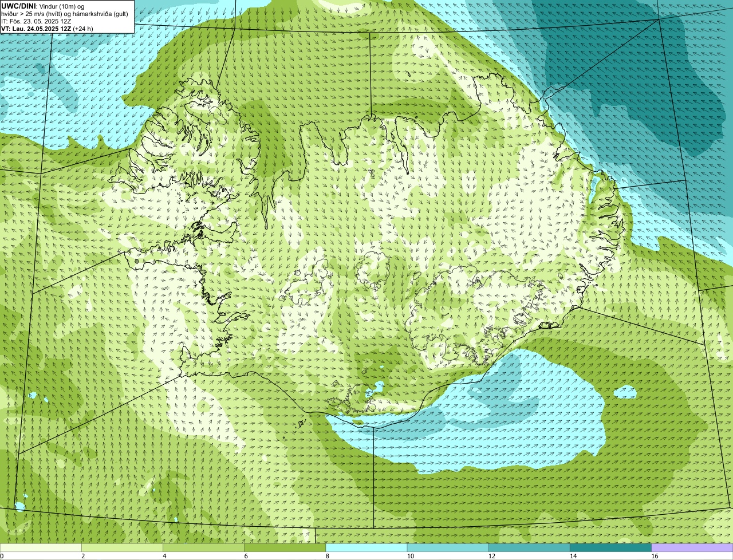Click the medium green 4–6 m/s legend swatch
Screen dimensions: 733x560
pyautogui.click(x=203, y=547)
